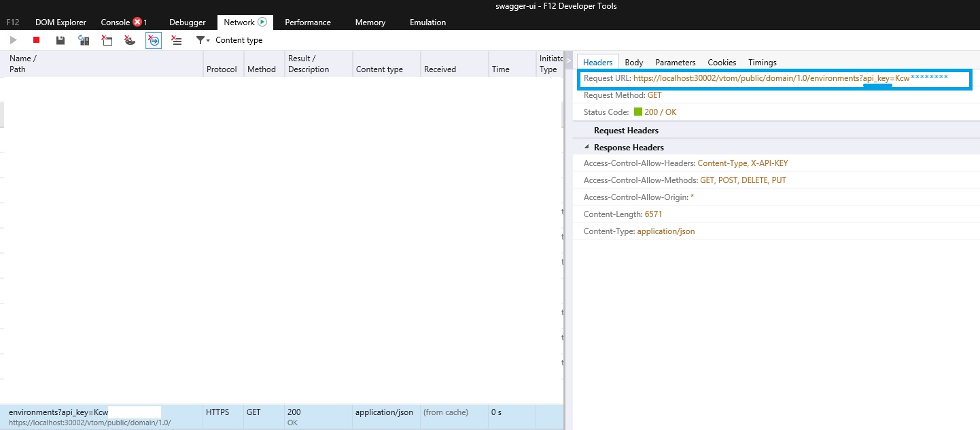Expand the Request Headers section
This screenshot has width=980, height=430.
point(626,130)
